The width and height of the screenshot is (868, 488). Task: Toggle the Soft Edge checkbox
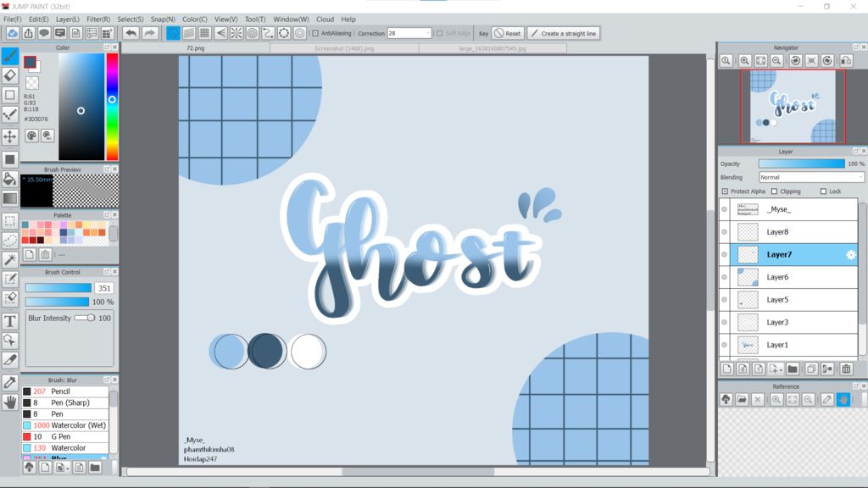[440, 33]
